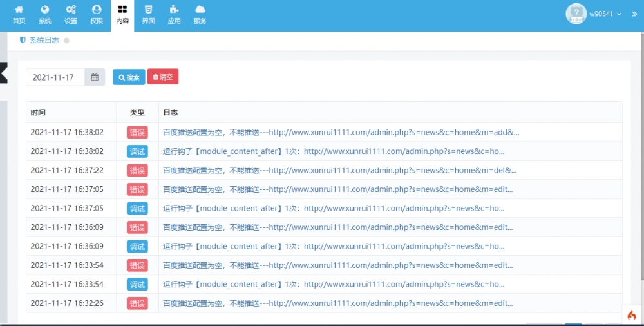Click the date field showing 2021-11-17
644x326 pixels.
coord(55,77)
